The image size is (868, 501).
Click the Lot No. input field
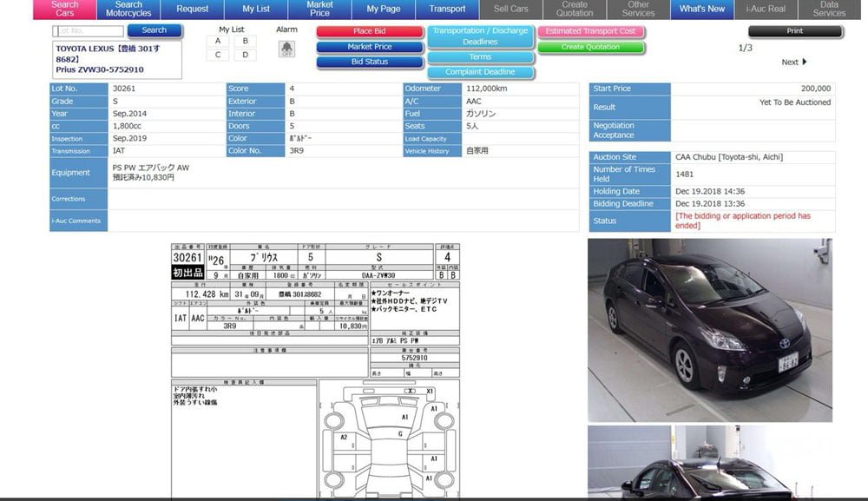88,31
